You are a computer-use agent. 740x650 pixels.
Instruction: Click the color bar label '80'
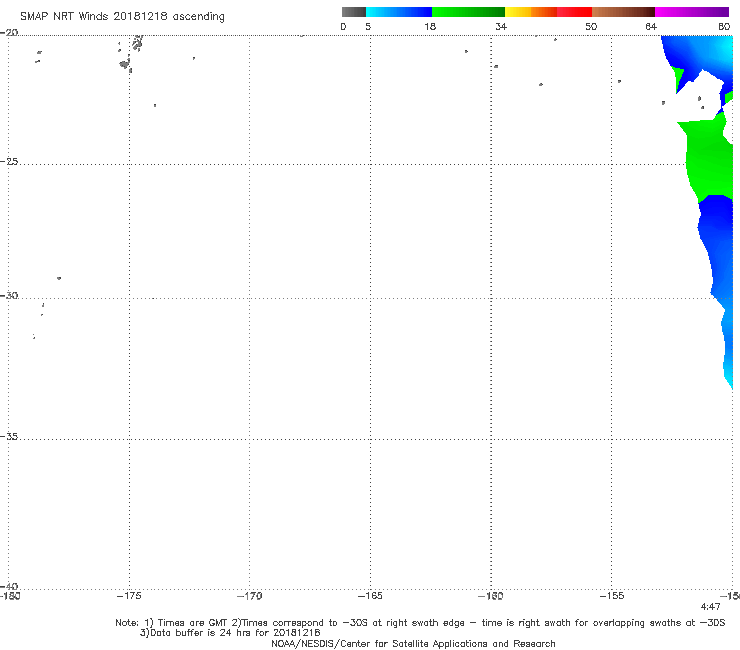point(724,26)
